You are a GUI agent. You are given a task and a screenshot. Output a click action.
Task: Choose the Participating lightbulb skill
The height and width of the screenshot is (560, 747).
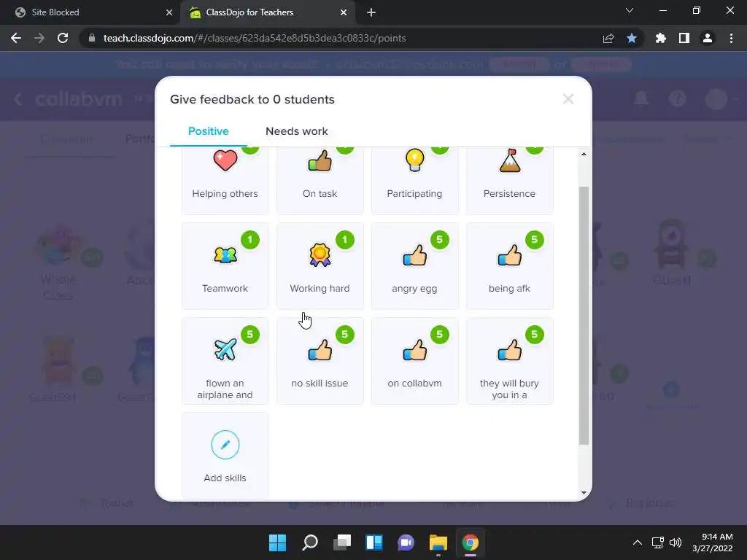pos(414,180)
